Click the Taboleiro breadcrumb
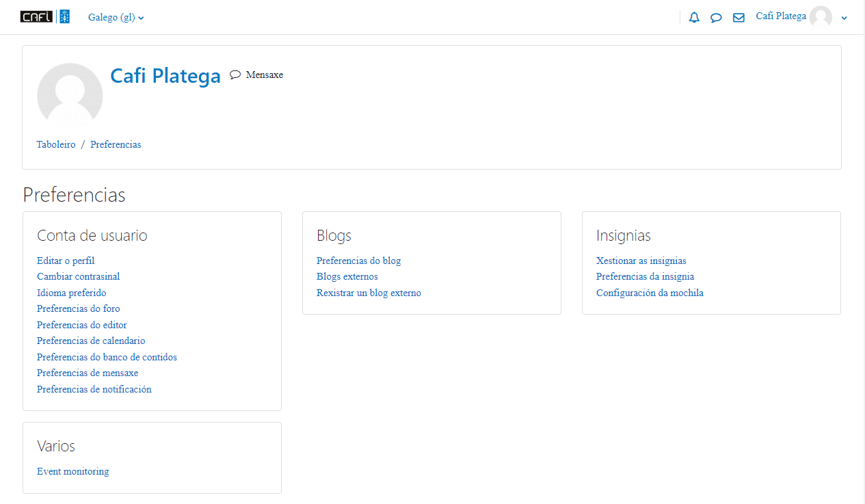Viewport: 865px width, 504px height. (x=56, y=145)
